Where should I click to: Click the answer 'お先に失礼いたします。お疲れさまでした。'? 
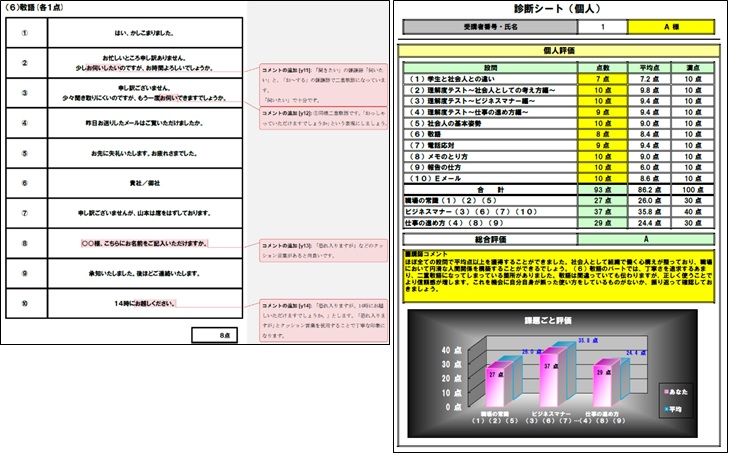145,153
